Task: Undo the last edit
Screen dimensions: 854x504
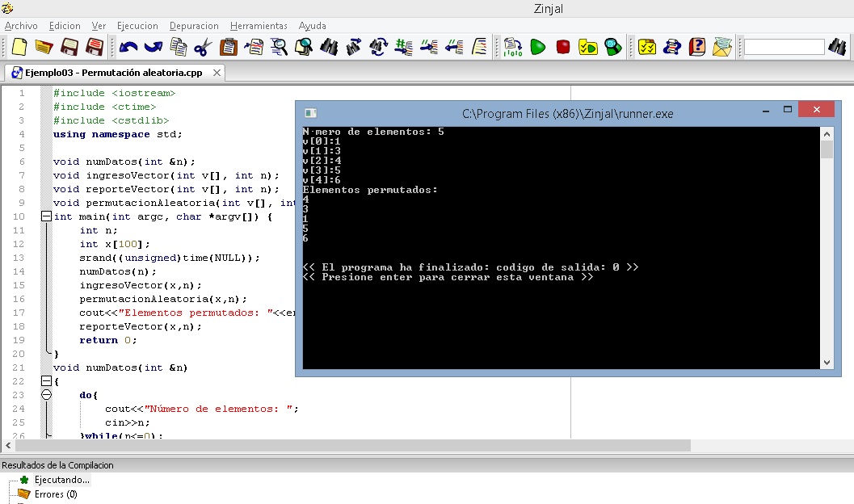Action: coord(129,47)
